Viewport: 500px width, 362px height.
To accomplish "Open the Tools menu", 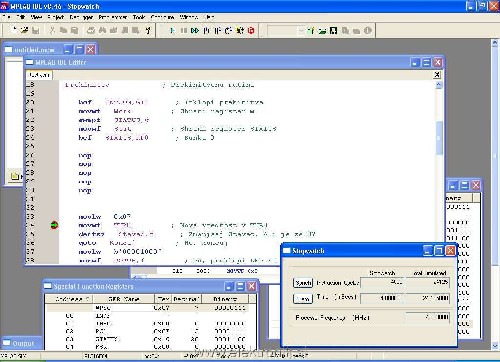I will (x=139, y=17).
